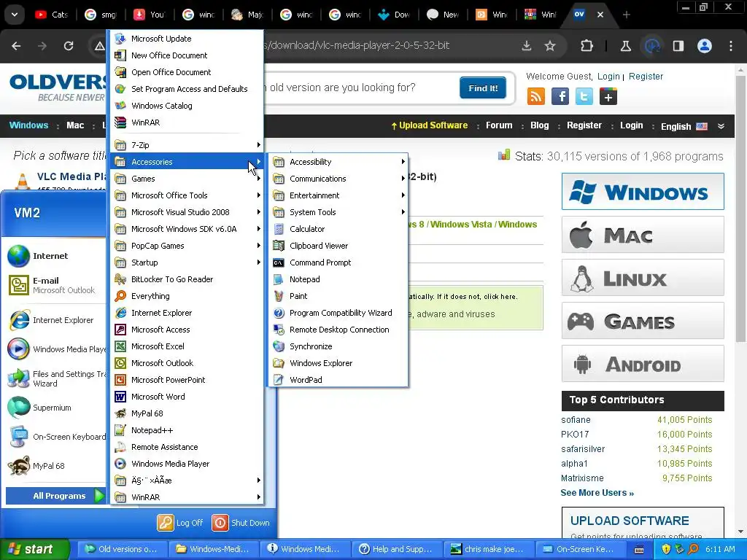Open the language dropdown chevron beside English
The width and height of the screenshot is (747, 560).
point(721,126)
